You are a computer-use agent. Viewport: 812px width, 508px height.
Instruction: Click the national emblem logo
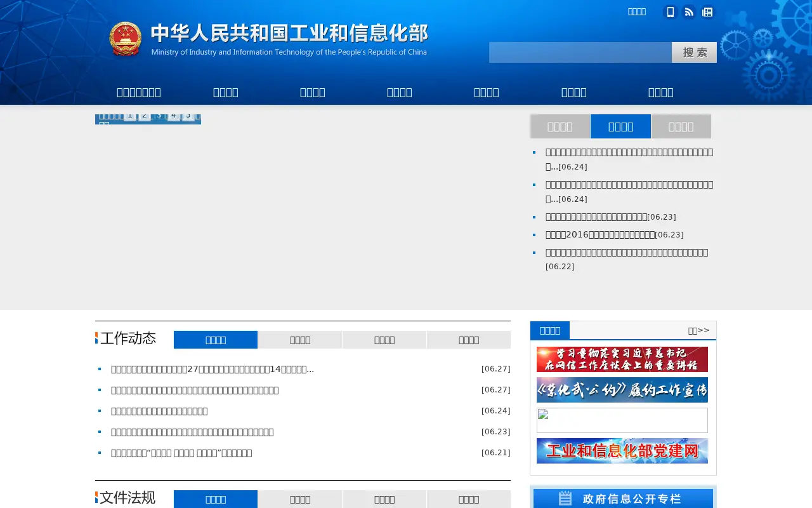(125, 39)
